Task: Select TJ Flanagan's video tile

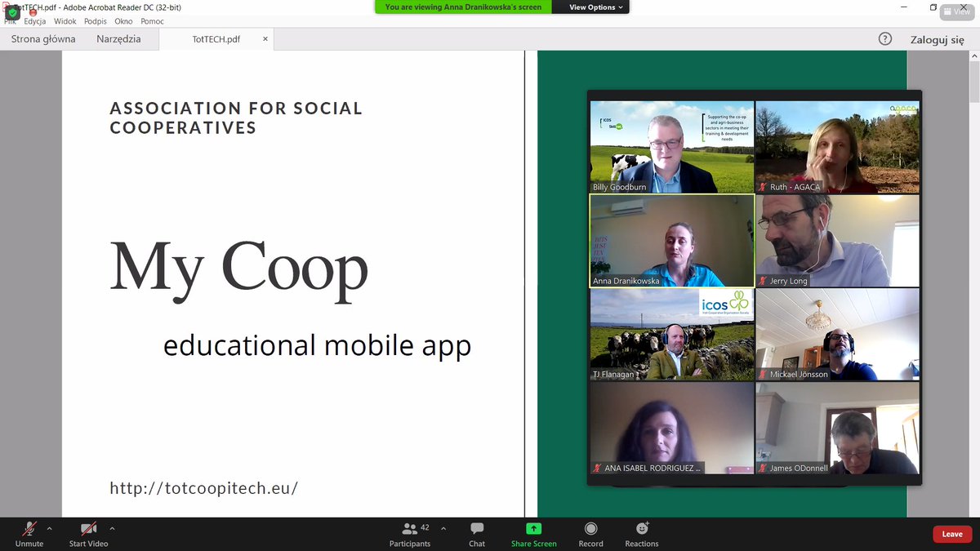Action: tap(671, 335)
